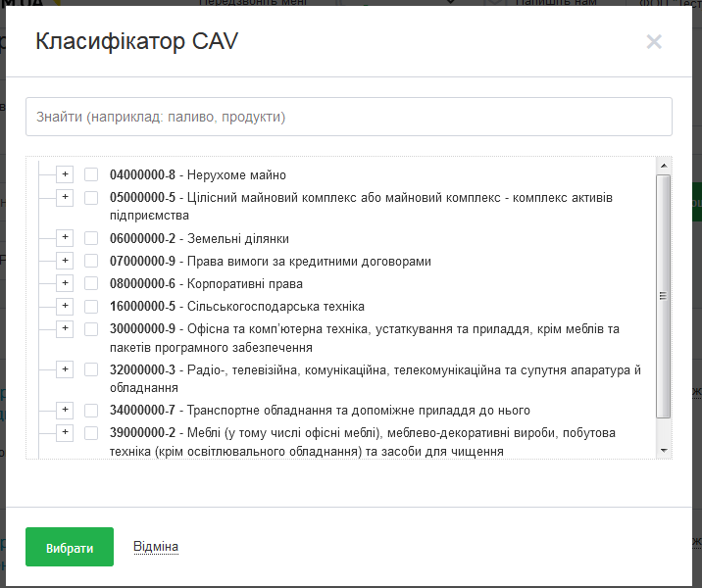Screen dimensions: 702x588
Task: Expand the 04000000-8 Нерухоме майно node
Action: point(65,174)
